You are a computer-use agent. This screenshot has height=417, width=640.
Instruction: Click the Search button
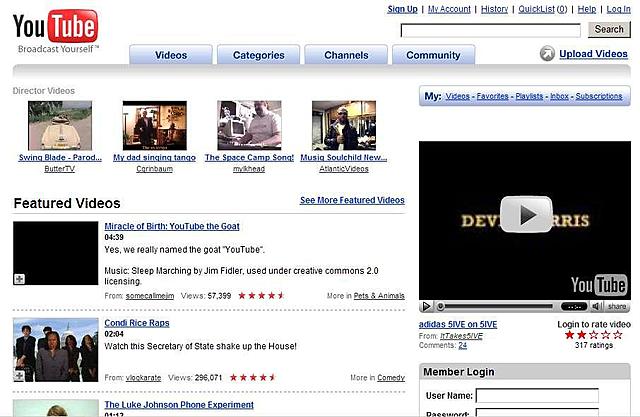(x=609, y=29)
